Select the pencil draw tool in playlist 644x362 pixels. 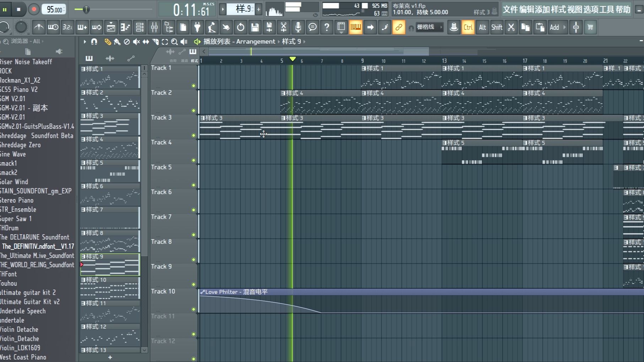[107, 42]
